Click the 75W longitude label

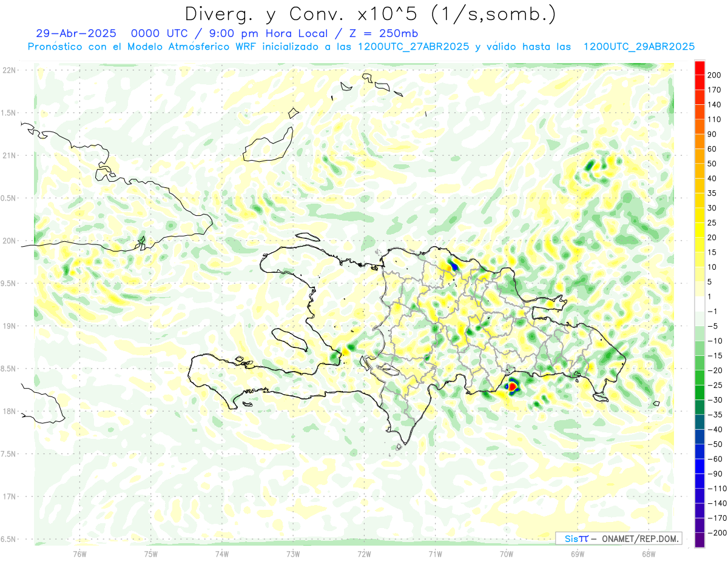(x=151, y=554)
